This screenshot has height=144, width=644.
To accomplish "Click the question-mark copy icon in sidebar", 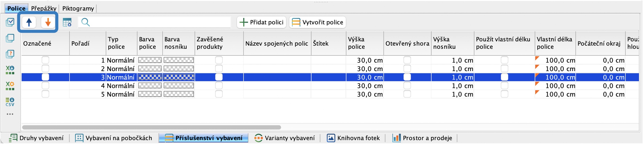I will coord(10,54).
